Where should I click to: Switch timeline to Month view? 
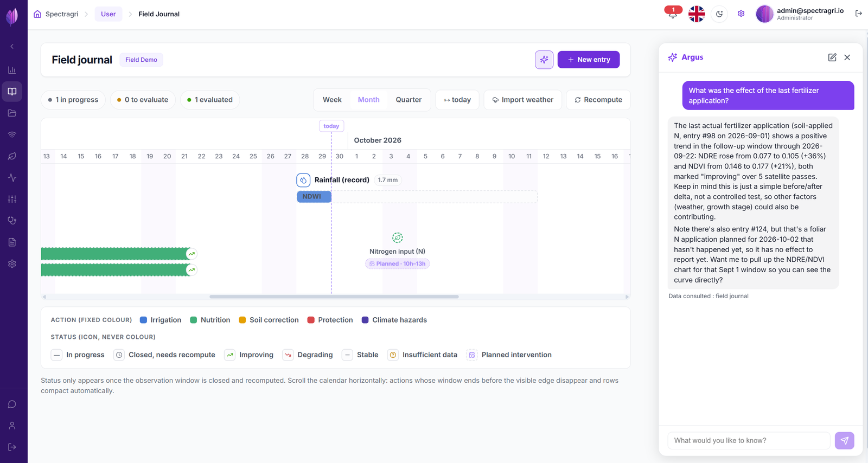tap(369, 100)
